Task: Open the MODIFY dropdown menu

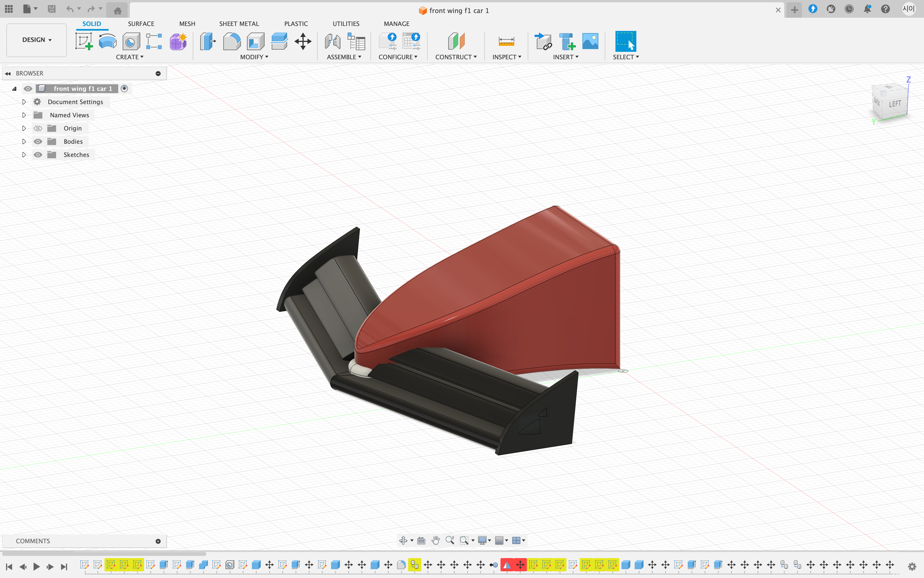Action: click(x=254, y=57)
